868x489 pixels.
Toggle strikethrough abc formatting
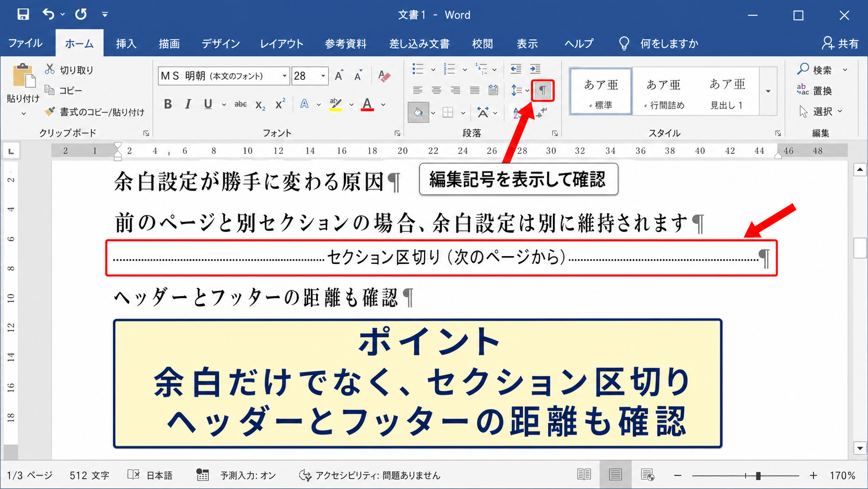pos(240,104)
